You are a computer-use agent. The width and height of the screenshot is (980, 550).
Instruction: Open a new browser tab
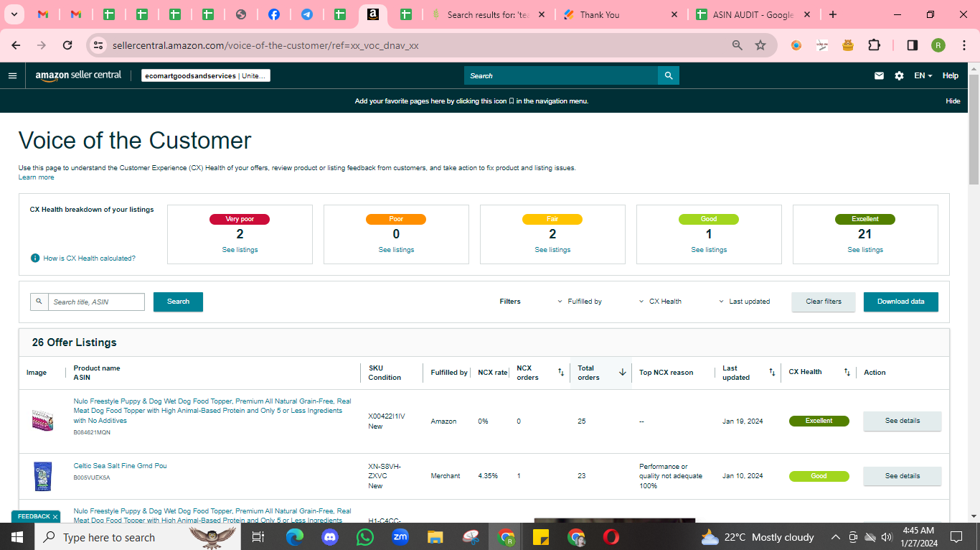point(832,14)
